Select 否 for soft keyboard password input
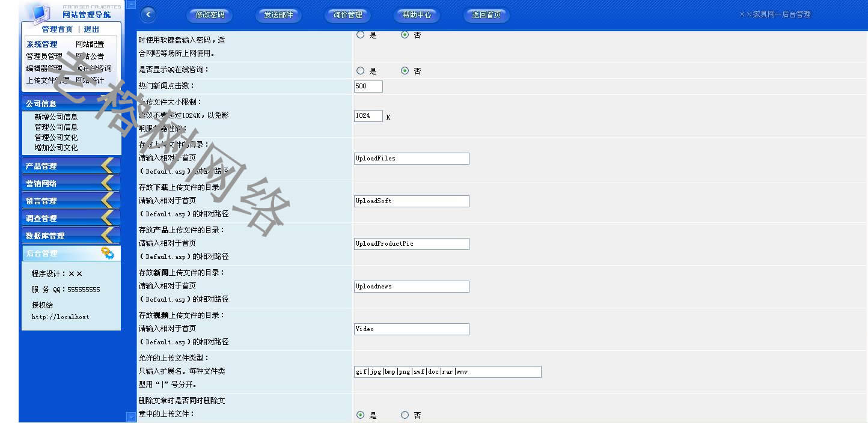This screenshot has width=868, height=423. point(405,35)
